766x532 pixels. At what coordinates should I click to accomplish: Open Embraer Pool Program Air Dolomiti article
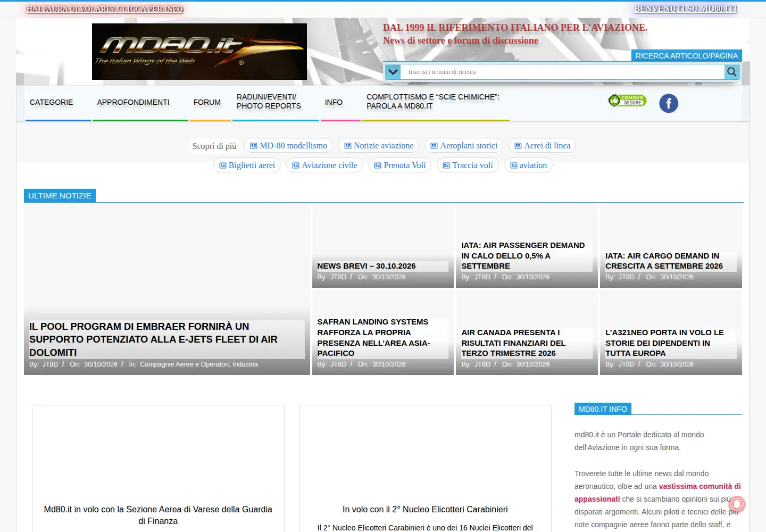click(153, 339)
